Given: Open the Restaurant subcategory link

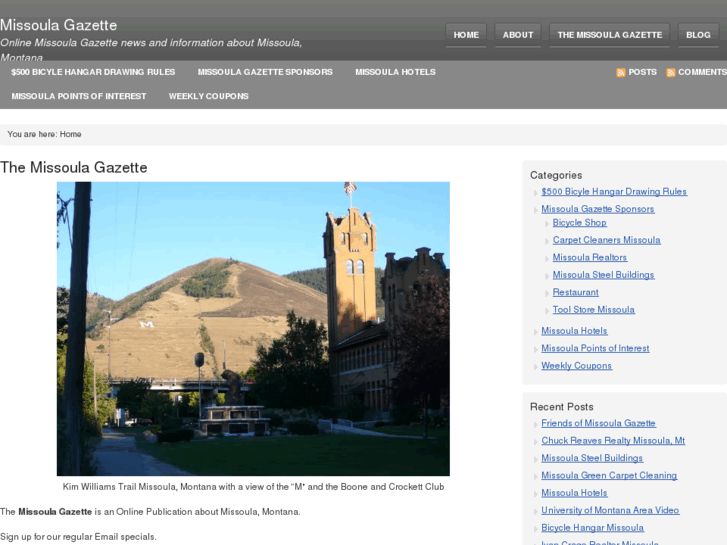Looking at the screenshot, I should click(x=575, y=292).
